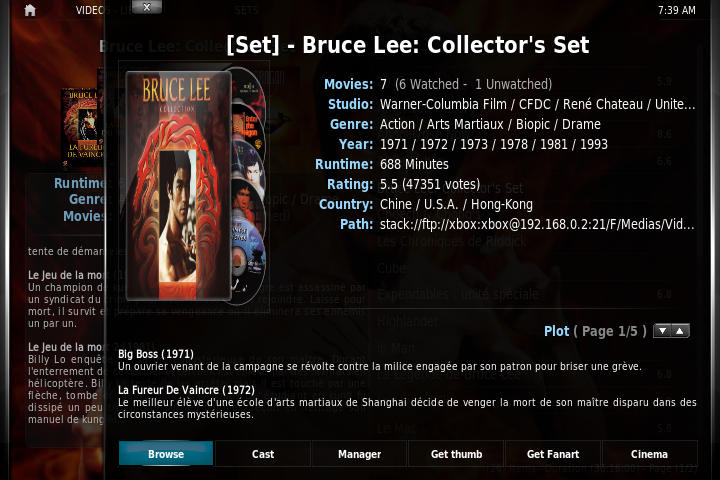The image size is (720, 480).
Task: Click the Bruce Lee Collection box cover
Action: tap(178, 186)
